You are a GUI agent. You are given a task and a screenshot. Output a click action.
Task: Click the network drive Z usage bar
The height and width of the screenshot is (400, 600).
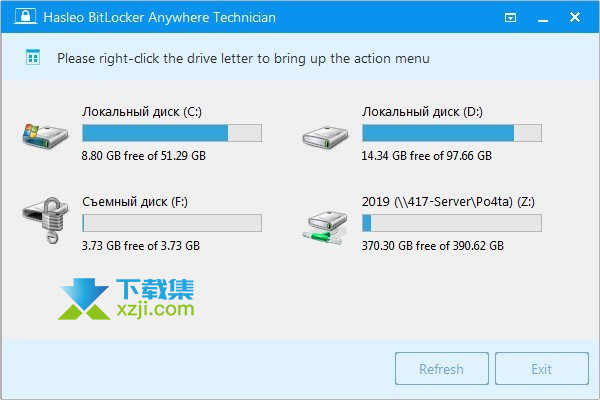(x=452, y=223)
